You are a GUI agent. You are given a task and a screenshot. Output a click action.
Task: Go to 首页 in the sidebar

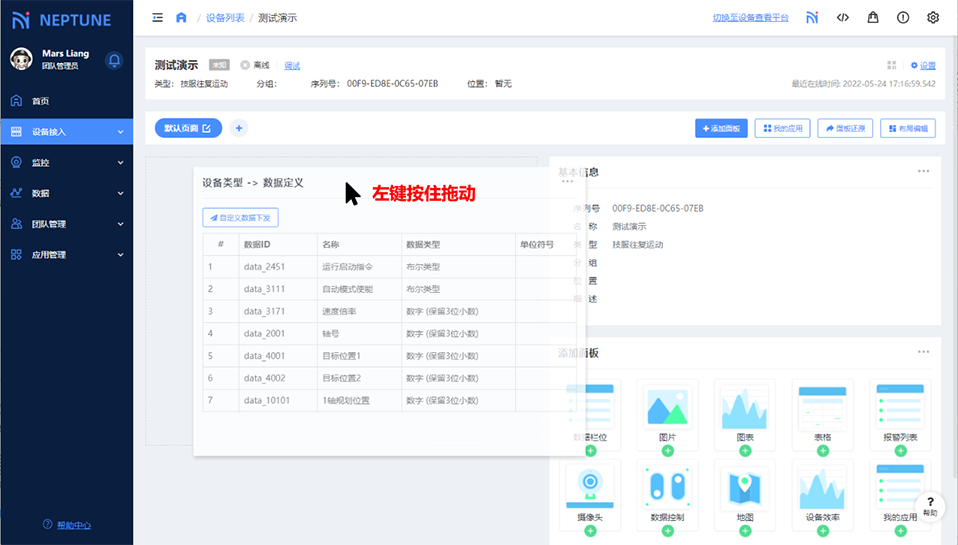click(x=40, y=101)
